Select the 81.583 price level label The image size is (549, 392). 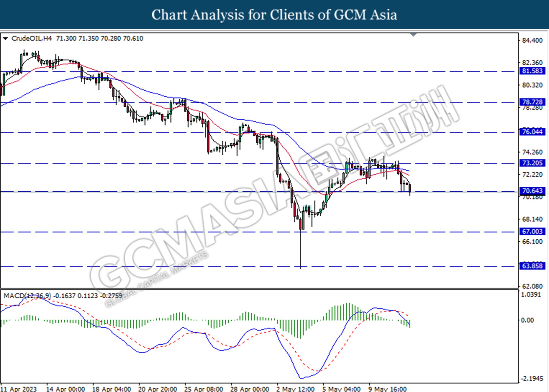(x=532, y=71)
